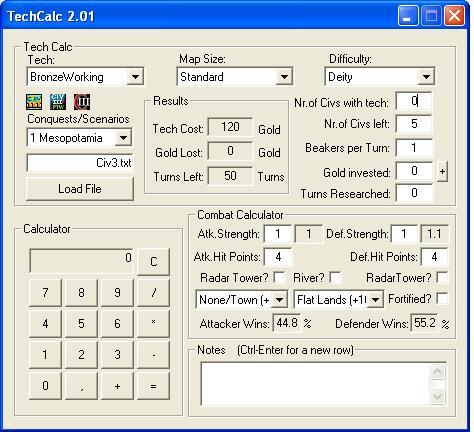Enable attacker Radar Tower checkbox

coord(279,277)
